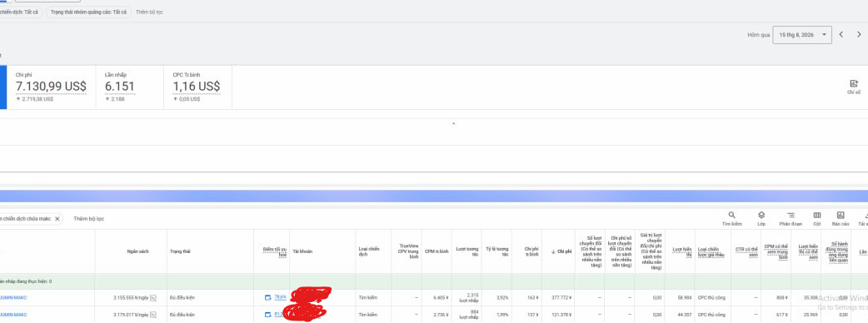Sort by the Lượt hiển thị header
This screenshot has height=323, width=868.
[x=682, y=251]
